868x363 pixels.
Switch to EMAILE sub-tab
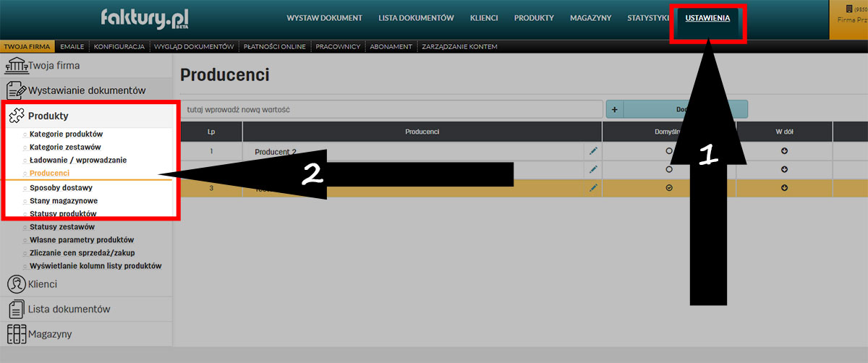[x=72, y=47]
